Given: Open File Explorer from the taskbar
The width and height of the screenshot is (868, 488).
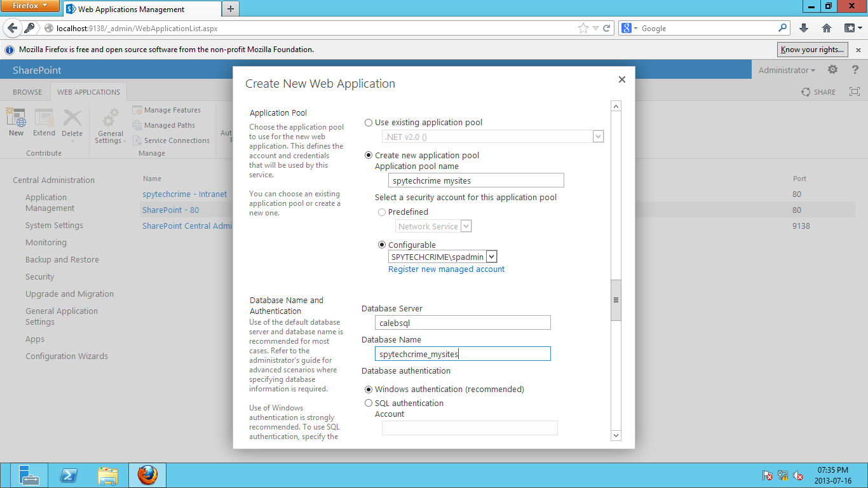Looking at the screenshot, I should click(108, 475).
